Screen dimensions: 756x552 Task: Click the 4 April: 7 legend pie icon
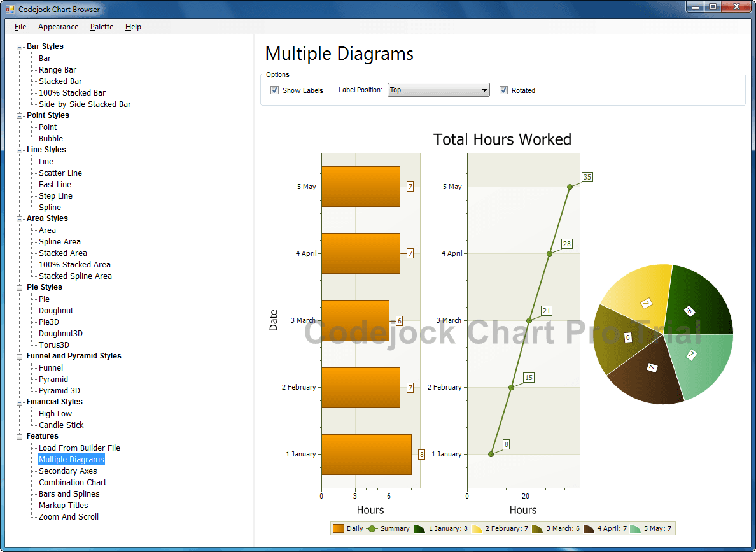tap(588, 529)
